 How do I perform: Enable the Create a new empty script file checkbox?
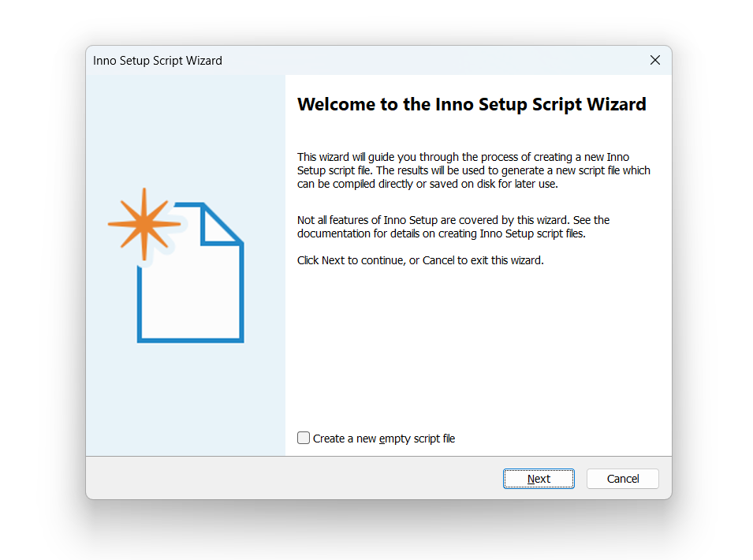[304, 438]
